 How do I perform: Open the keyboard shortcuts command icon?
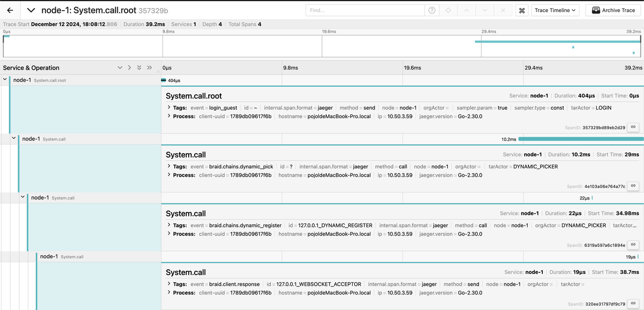tap(522, 10)
